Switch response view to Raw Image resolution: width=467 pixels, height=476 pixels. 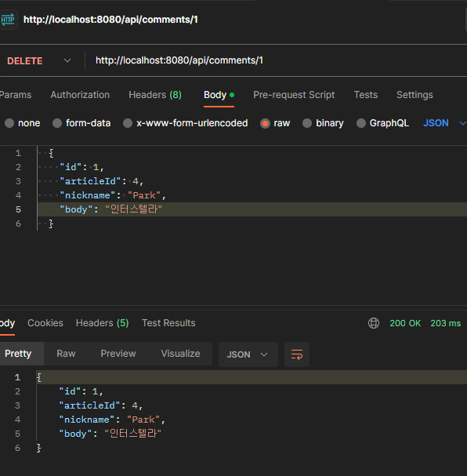coord(66,354)
